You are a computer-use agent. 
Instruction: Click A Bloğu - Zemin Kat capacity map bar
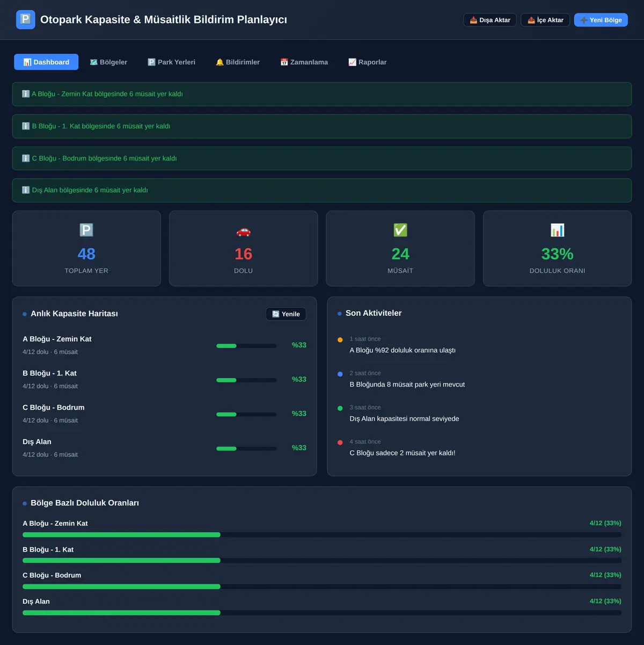[x=246, y=346]
